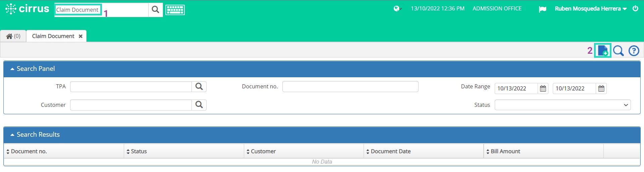Screen dimensions: 644x172
Task: Click the top search magnifier button
Action: 155,10
